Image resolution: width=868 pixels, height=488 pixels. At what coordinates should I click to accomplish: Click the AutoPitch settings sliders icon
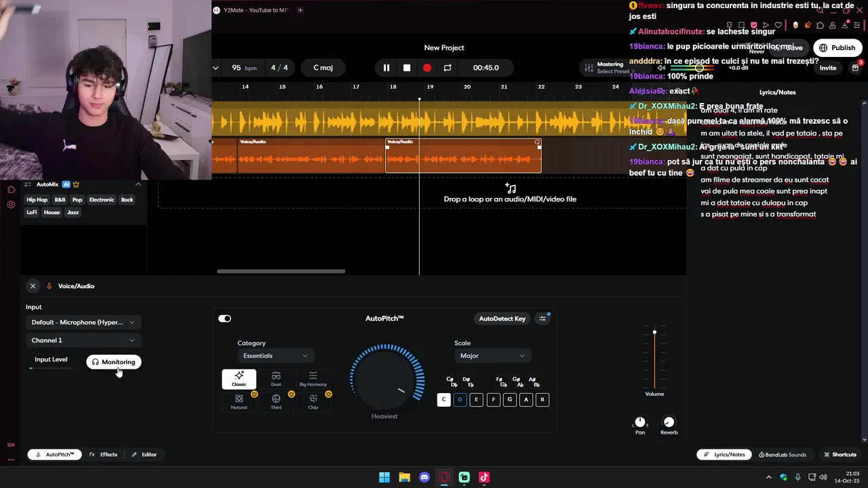542,319
